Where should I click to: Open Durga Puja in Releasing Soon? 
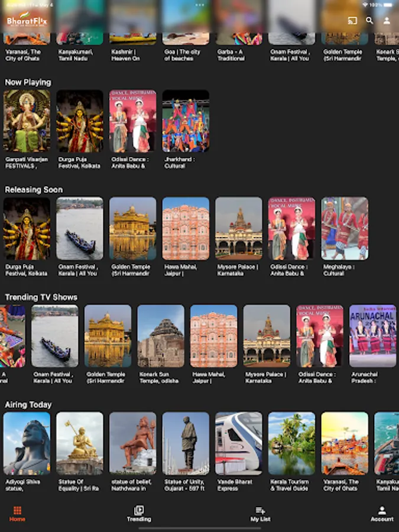click(27, 229)
